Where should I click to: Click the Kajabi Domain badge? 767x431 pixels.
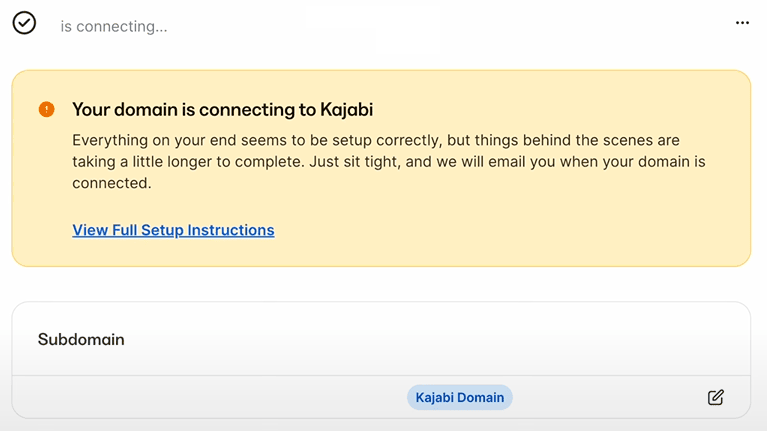(x=459, y=397)
